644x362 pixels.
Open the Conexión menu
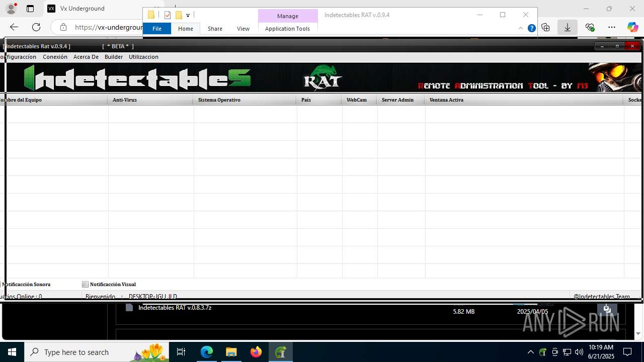55,57
